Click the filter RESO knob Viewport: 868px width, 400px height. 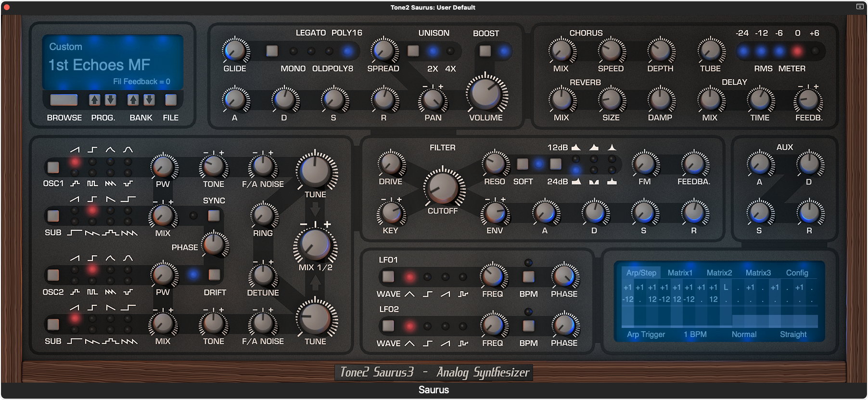(x=495, y=163)
